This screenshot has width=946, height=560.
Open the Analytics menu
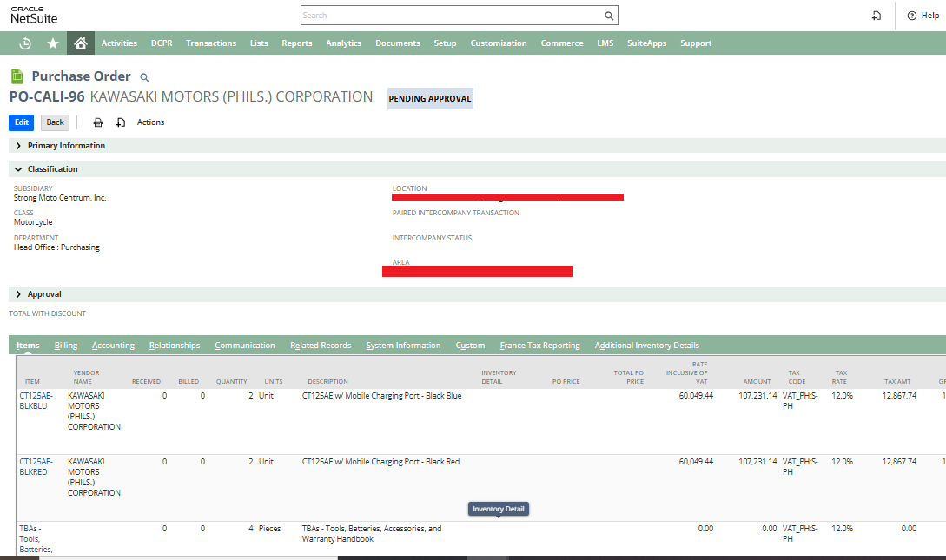pos(344,43)
